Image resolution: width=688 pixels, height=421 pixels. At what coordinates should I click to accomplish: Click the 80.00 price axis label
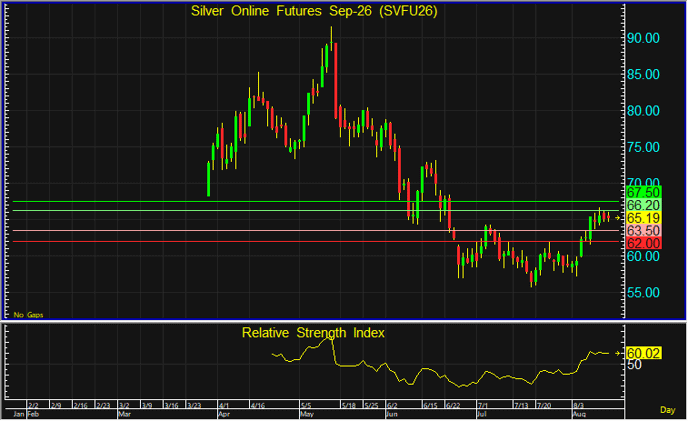pos(643,111)
